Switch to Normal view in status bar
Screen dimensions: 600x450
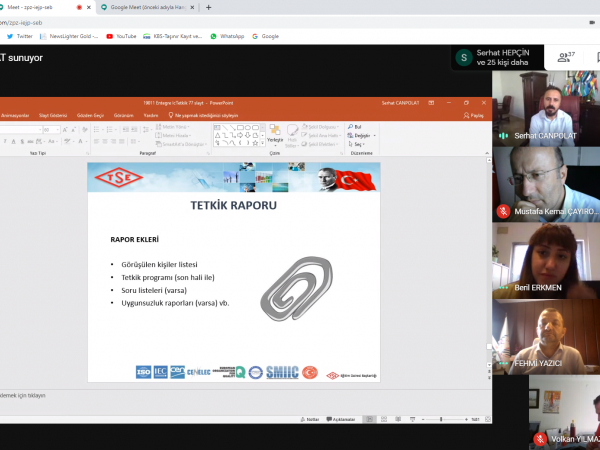click(369, 419)
